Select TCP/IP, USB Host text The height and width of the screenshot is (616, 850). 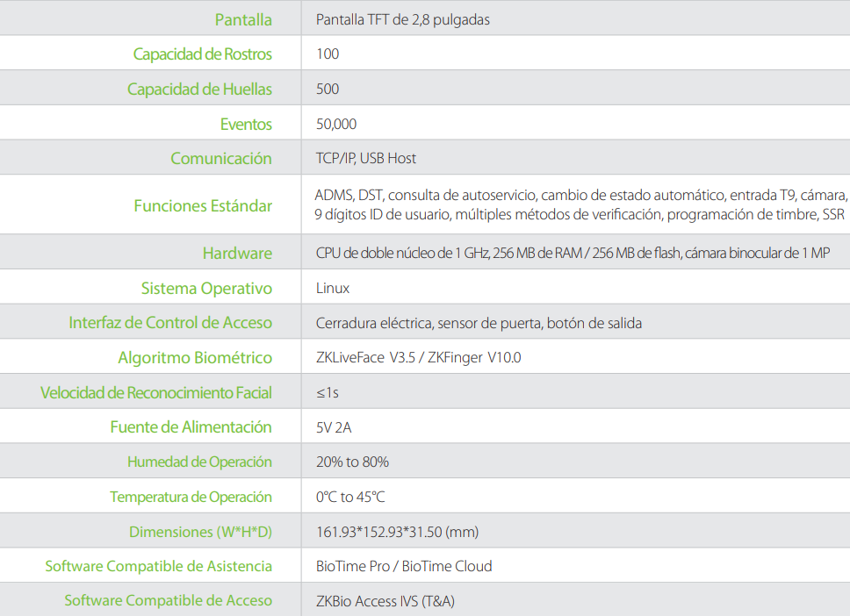366,158
